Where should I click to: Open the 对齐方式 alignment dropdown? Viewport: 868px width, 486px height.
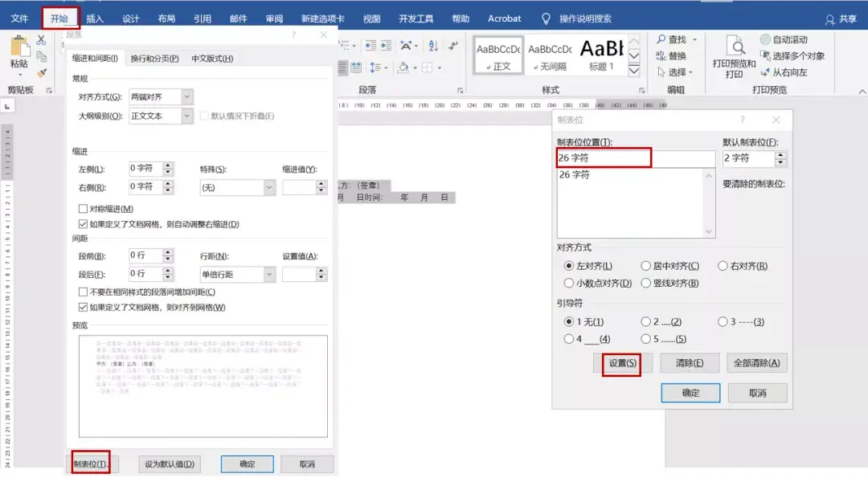point(187,97)
